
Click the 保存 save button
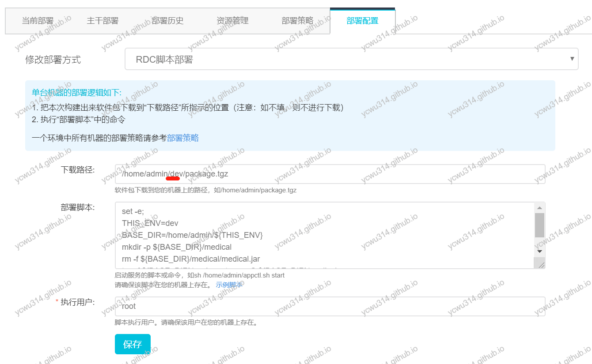(x=133, y=345)
